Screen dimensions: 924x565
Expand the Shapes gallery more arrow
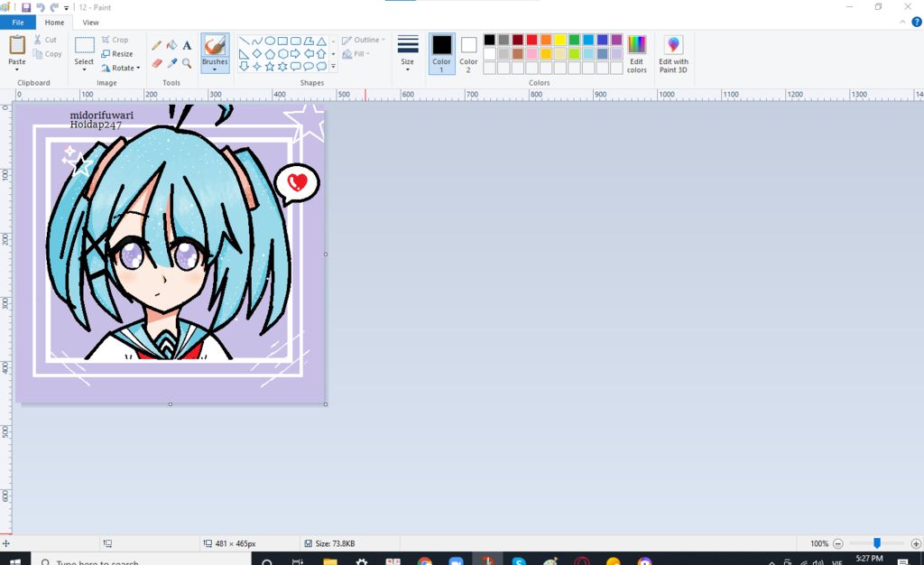point(334,67)
